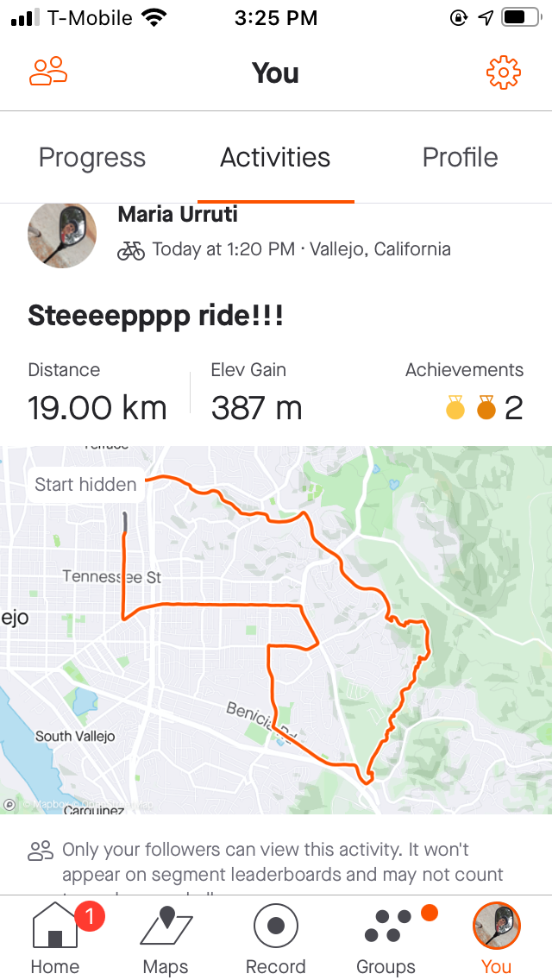
Task: Open the Groups dots icon
Action: [x=387, y=925]
